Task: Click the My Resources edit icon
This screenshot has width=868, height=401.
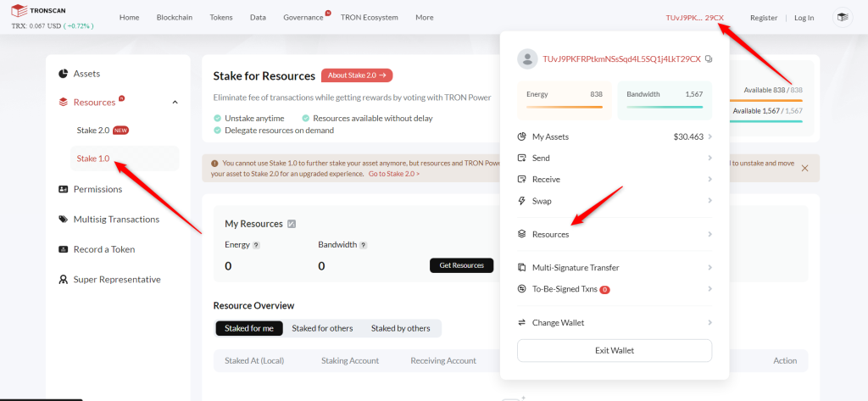Action: [292, 224]
